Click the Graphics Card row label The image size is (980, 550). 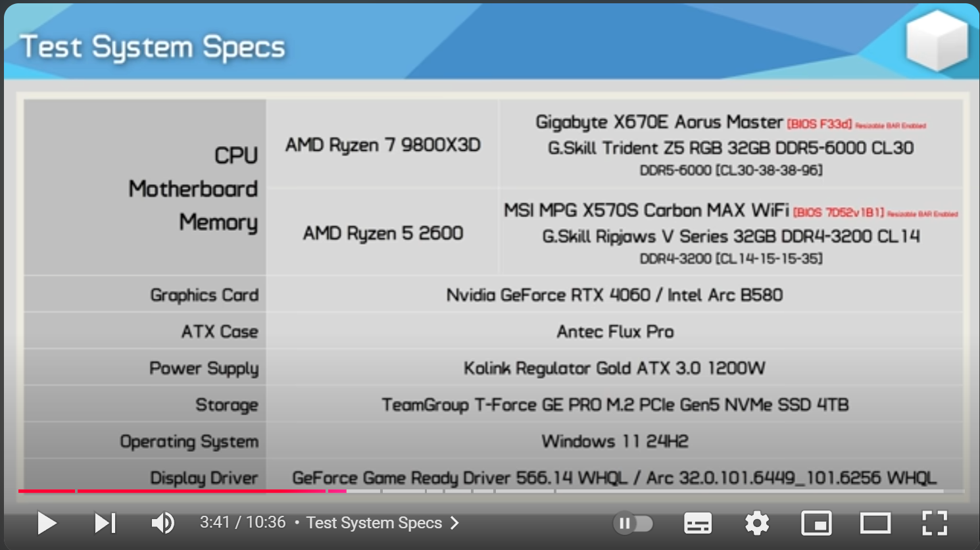pos(204,295)
